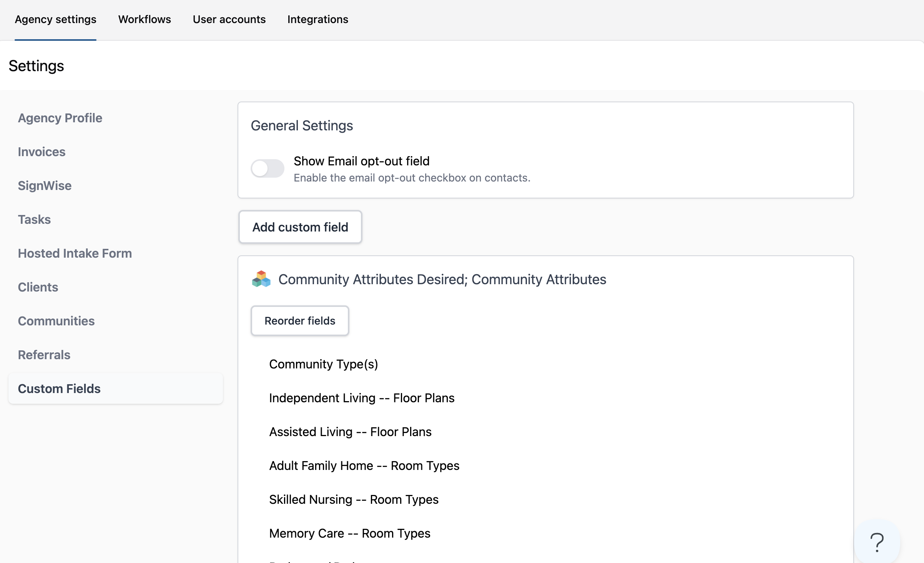The height and width of the screenshot is (563, 924).
Task: Click the Memory Care -- Room Types field
Action: coord(350,533)
